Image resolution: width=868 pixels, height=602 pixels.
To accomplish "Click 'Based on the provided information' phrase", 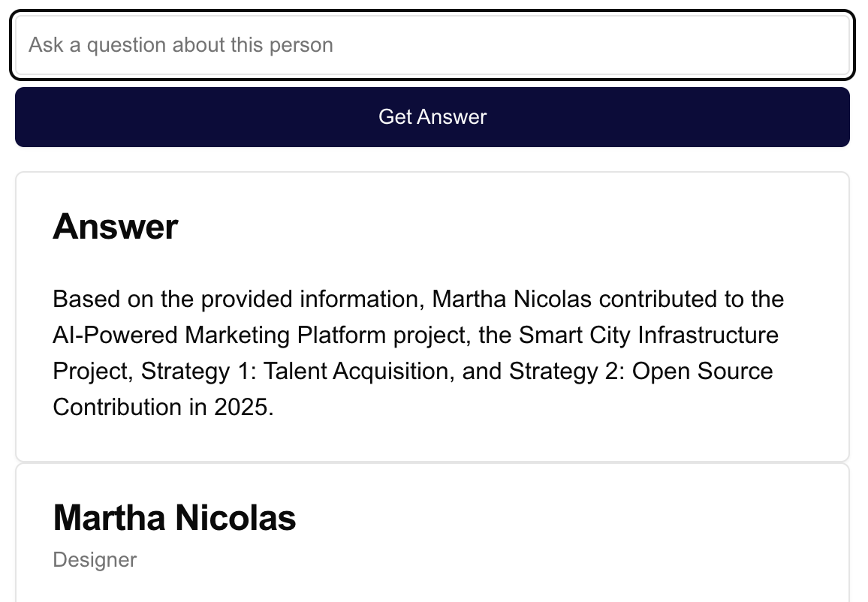I will [x=235, y=299].
